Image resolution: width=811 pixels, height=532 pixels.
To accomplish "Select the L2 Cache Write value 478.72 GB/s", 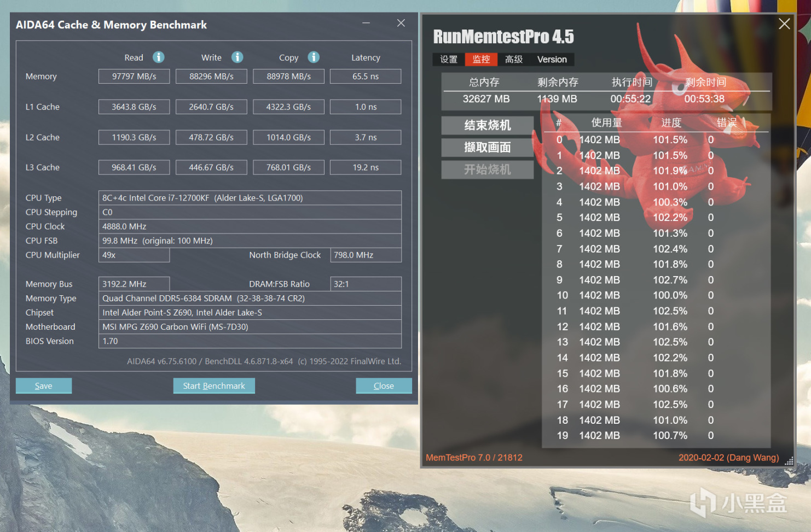I will click(211, 137).
